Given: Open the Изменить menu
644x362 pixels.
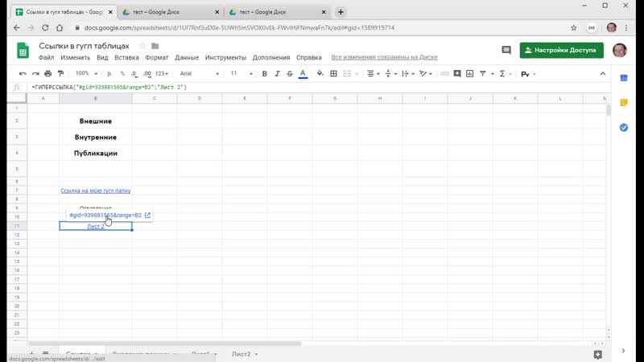Looking at the screenshot, I should pyautogui.click(x=75, y=57).
